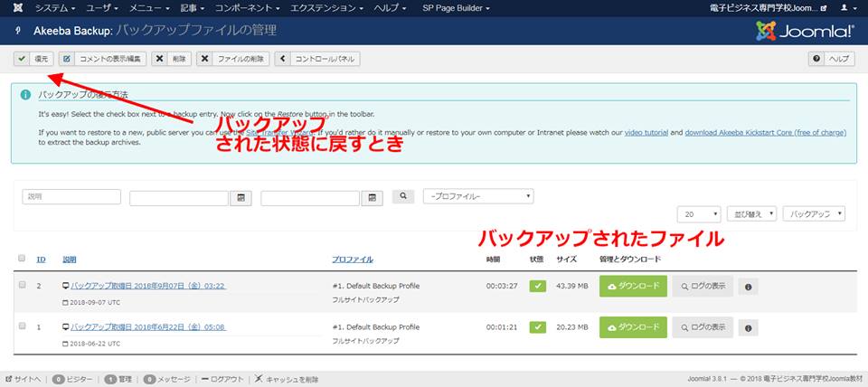Viewport: 868px width, 387px height.
Task: Check the box for backup ID 2
Action: coord(22,285)
